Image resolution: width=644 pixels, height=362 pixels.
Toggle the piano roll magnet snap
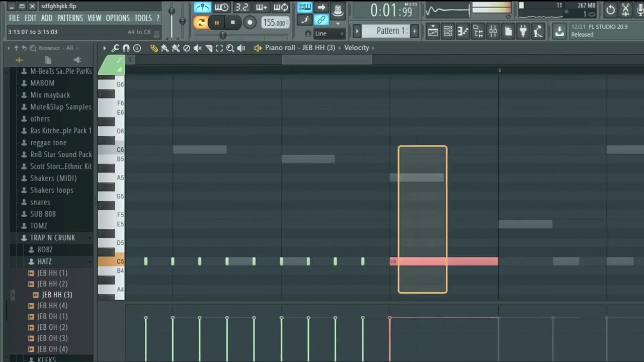click(x=126, y=48)
